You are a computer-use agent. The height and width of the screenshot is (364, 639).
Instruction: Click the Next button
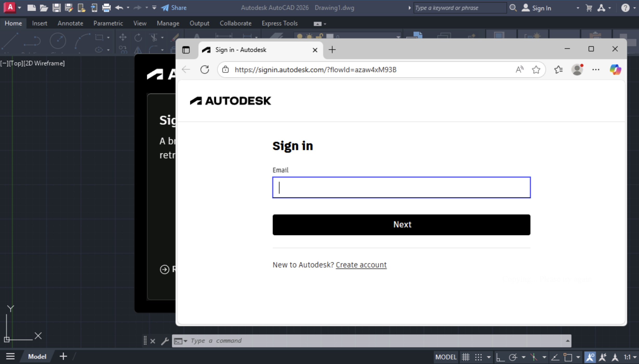tap(401, 225)
